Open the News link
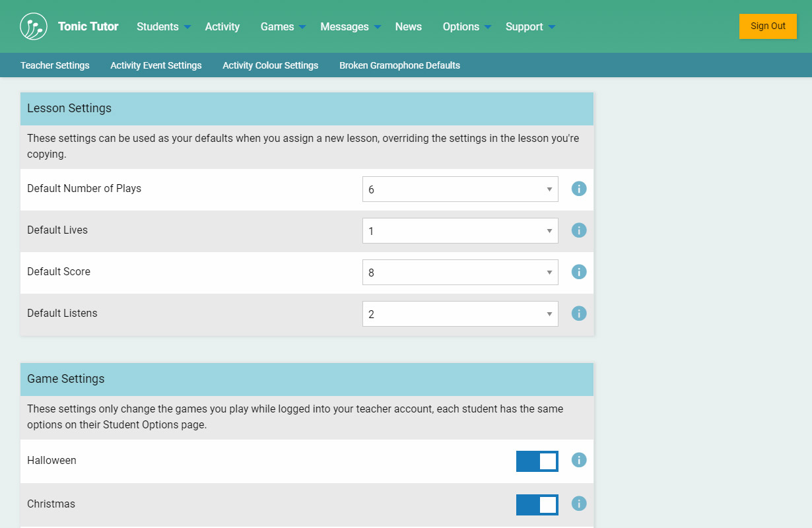 [408, 26]
